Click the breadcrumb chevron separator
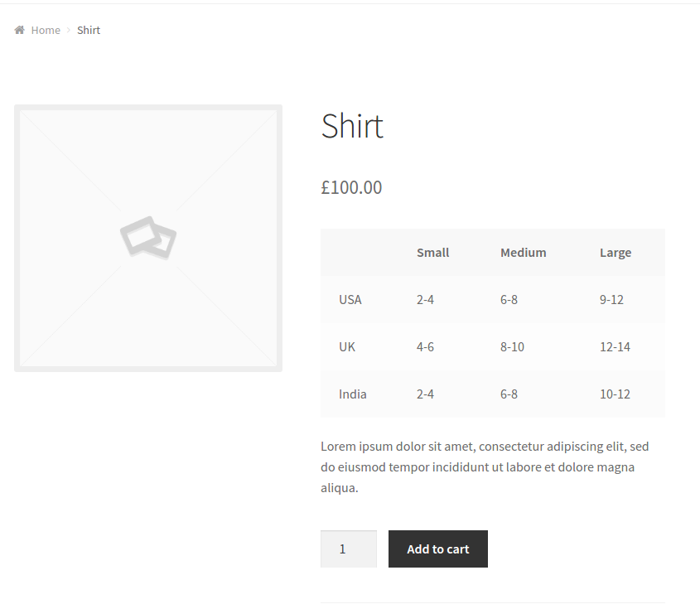 pos(68,30)
